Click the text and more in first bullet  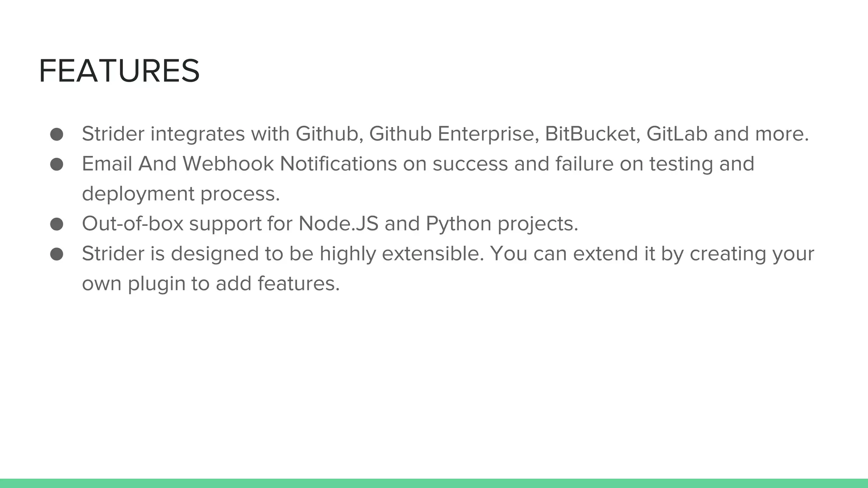coord(761,134)
